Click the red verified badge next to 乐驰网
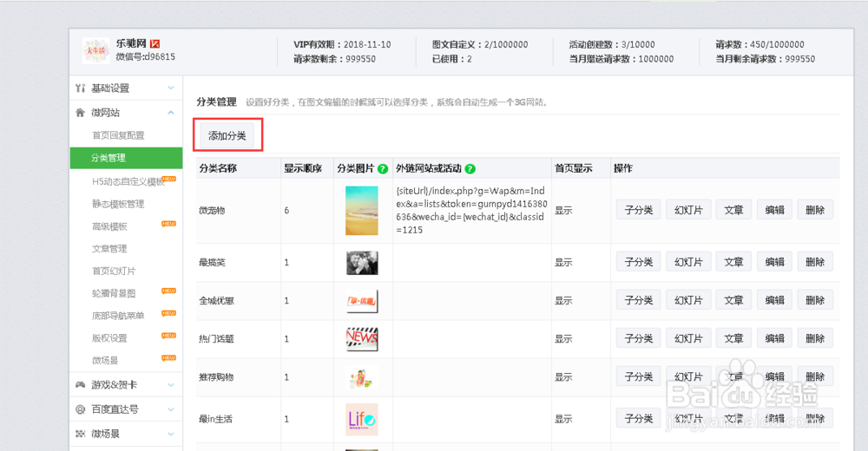The height and width of the screenshot is (451, 868). (155, 43)
